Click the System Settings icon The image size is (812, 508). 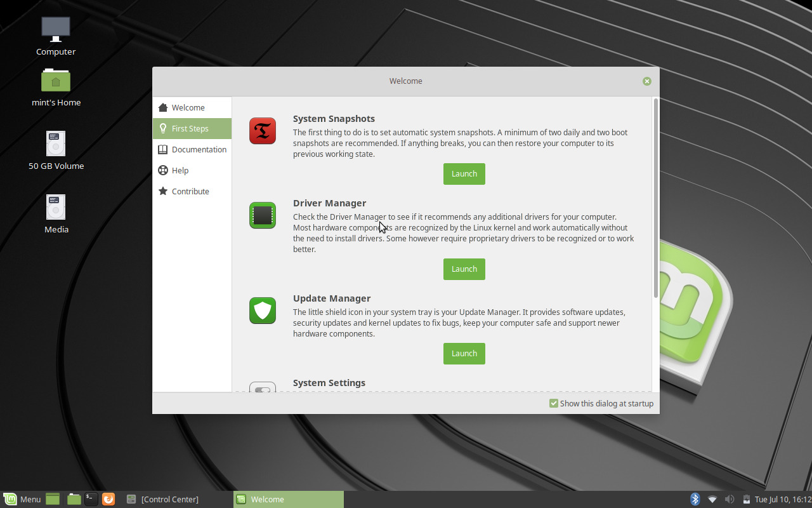262,389
